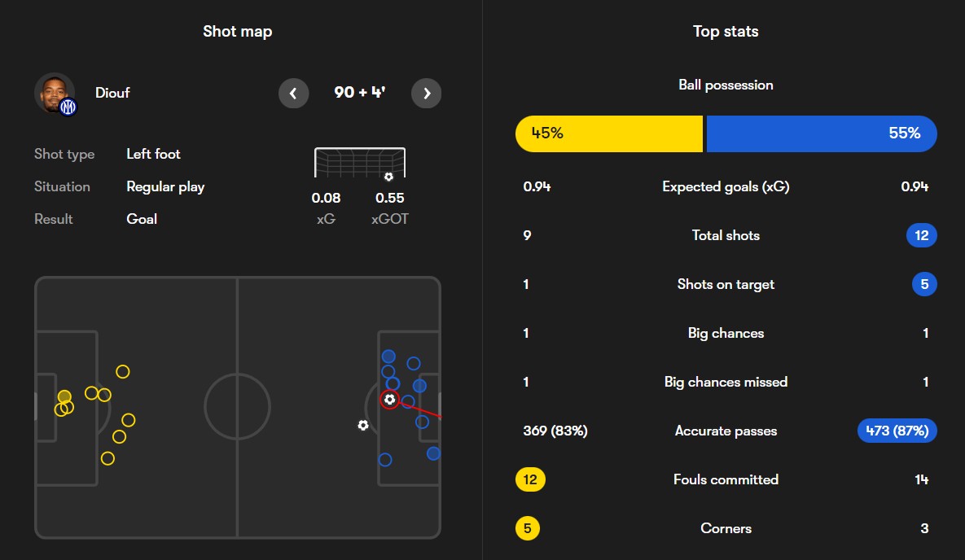Viewport: 965px width, 560px height.
Task: Click the yellow Corners 5 badge
Action: coord(527,528)
